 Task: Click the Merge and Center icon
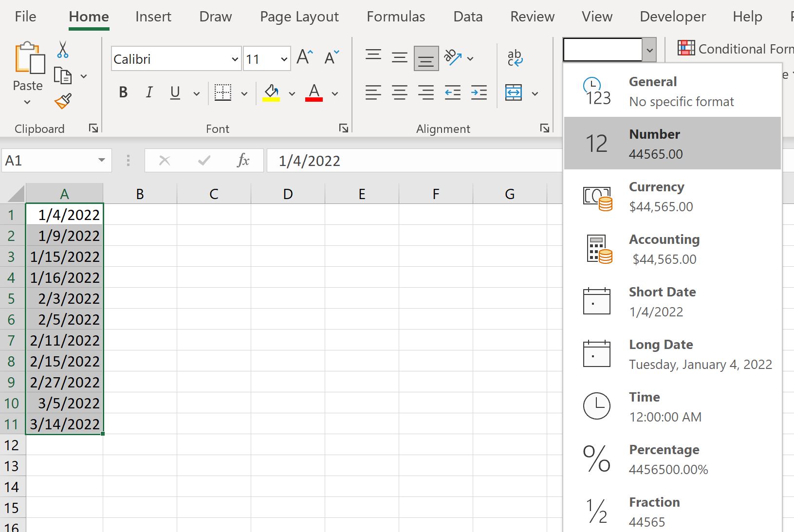[x=514, y=92]
